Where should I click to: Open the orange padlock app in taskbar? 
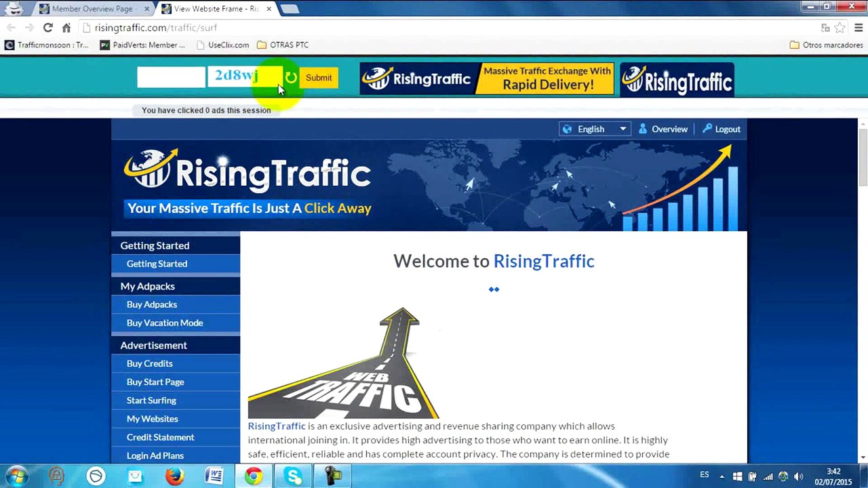56,476
